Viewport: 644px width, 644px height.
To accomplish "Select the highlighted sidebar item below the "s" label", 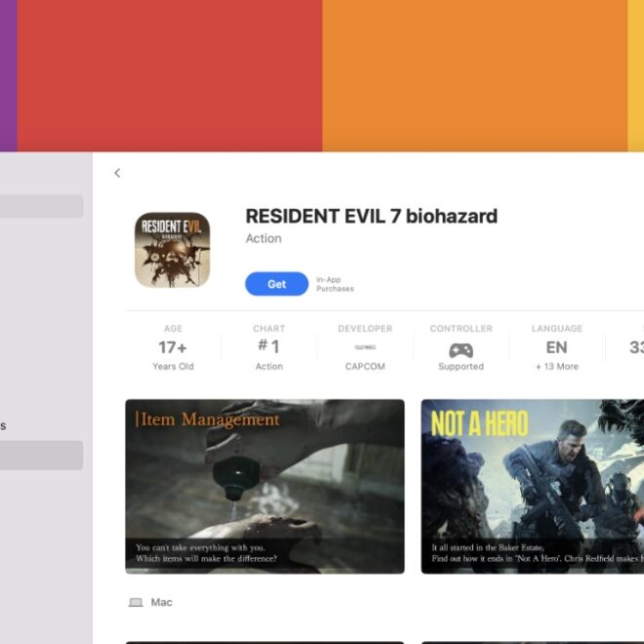I will pyautogui.click(x=42, y=456).
